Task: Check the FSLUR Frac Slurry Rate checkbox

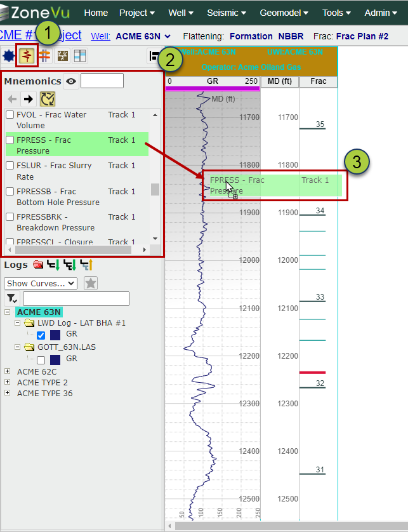Action: 10,166
